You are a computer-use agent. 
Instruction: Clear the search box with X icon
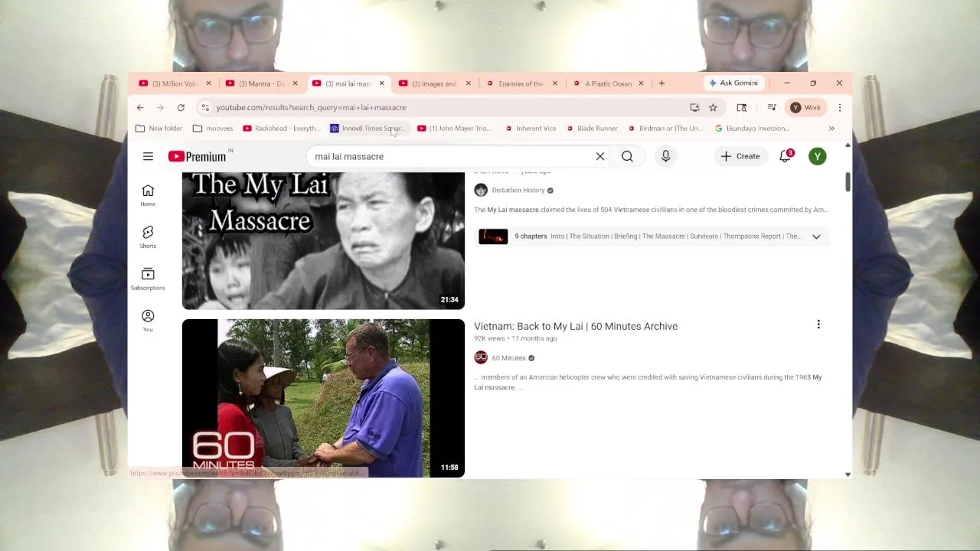click(x=600, y=156)
